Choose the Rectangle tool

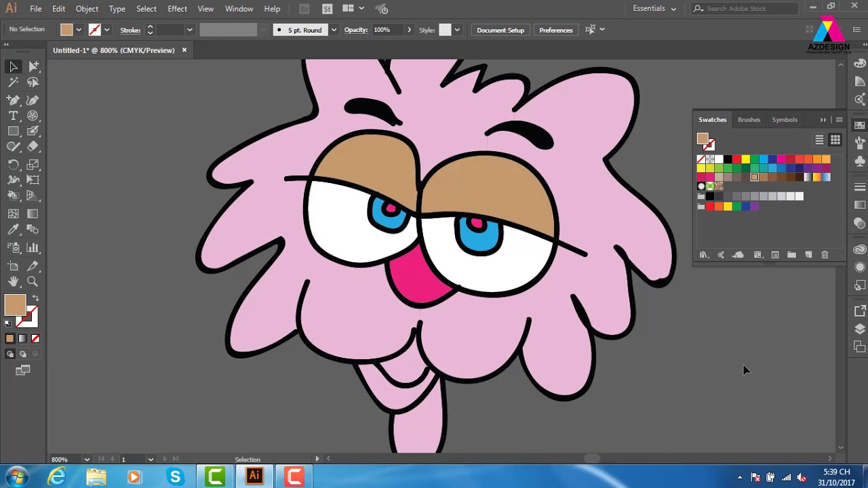[x=14, y=131]
